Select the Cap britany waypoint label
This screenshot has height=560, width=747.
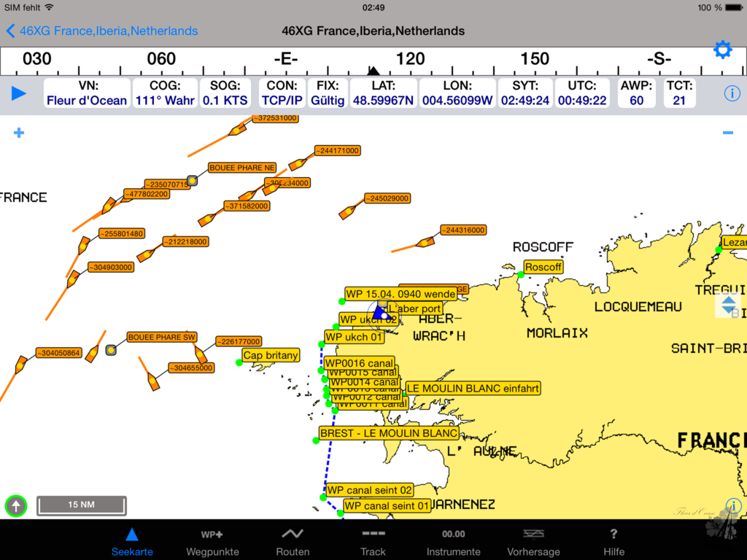tap(271, 355)
